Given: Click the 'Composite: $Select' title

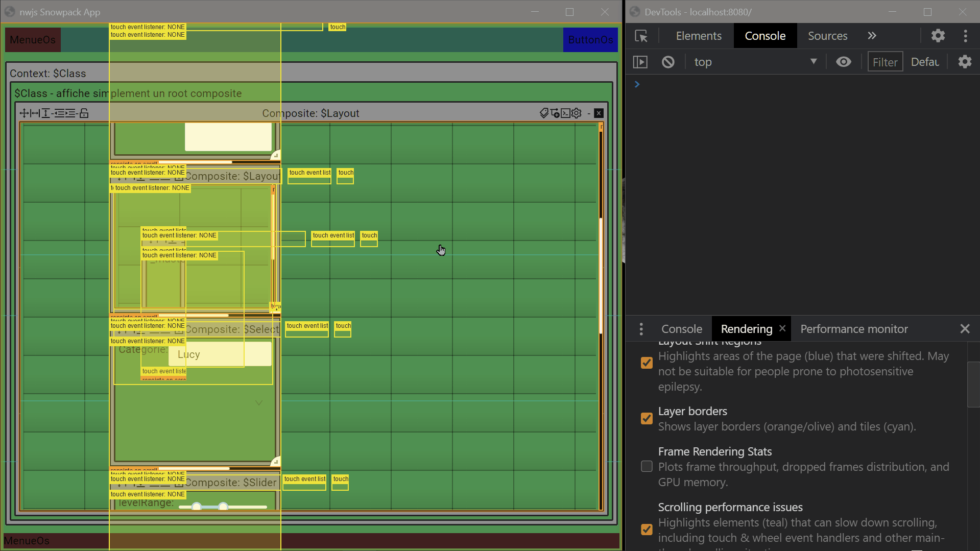Looking at the screenshot, I should pyautogui.click(x=232, y=329).
